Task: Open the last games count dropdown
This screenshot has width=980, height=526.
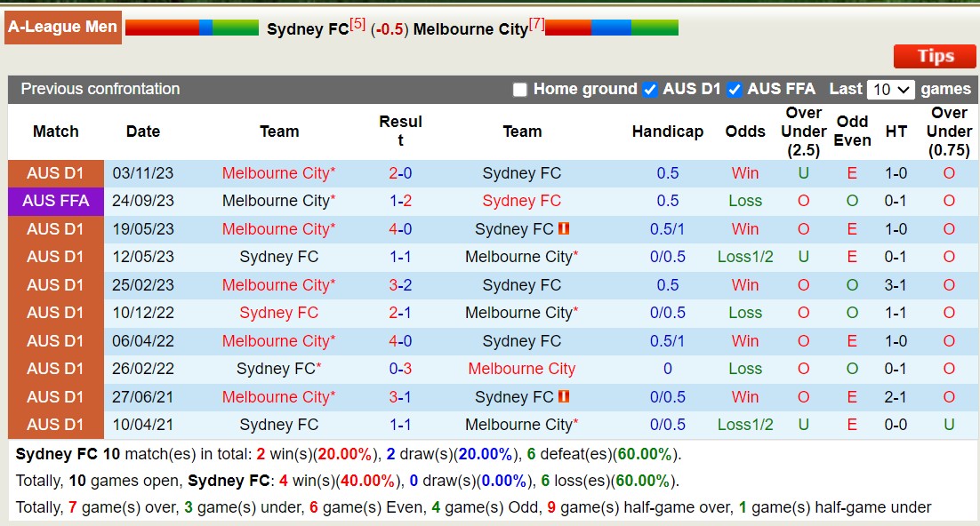Action: click(x=891, y=89)
